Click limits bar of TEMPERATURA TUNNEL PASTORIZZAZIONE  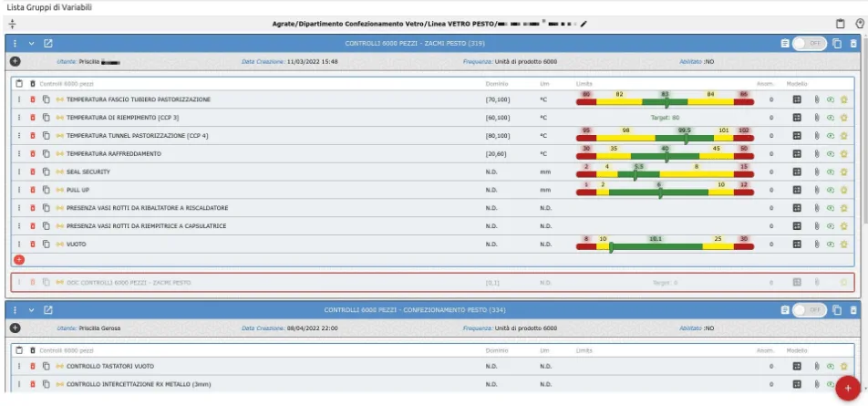pos(665,136)
